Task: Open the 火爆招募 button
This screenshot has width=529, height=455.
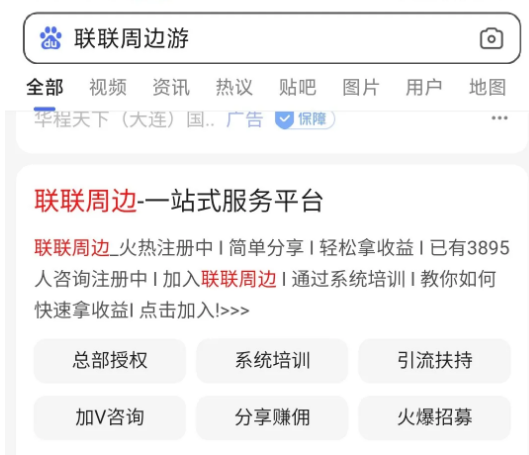Action: (x=435, y=418)
